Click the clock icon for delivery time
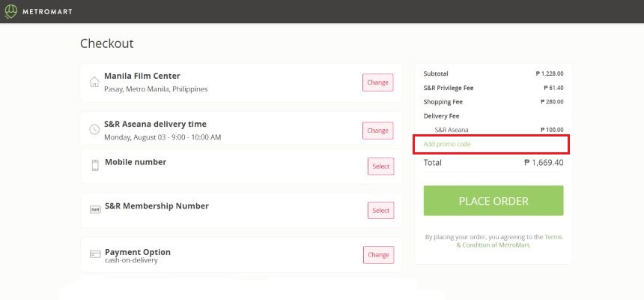 pos(94,130)
